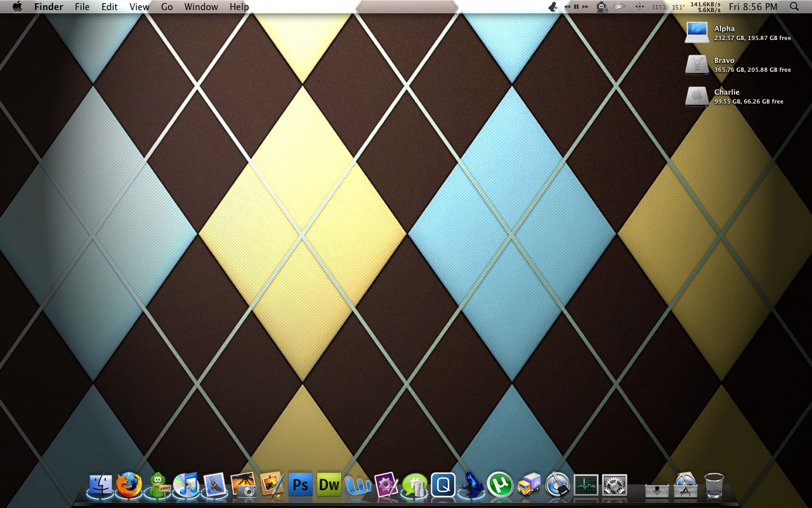Viewport: 812px width, 508px height.
Task: Click Alpha's '232.57 GB, 195.87 GB free' text
Action: click(752, 38)
